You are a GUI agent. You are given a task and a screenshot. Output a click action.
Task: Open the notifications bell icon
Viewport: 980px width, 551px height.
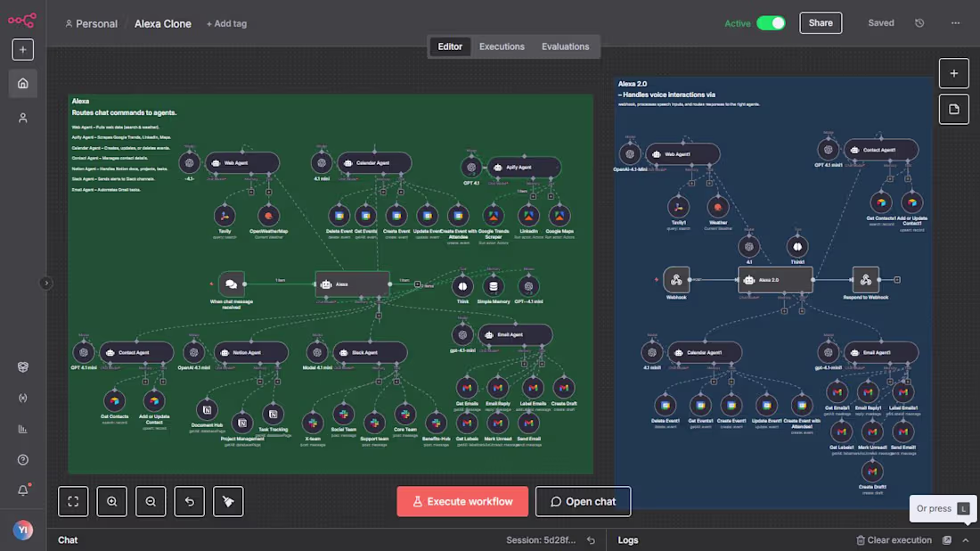(x=22, y=490)
